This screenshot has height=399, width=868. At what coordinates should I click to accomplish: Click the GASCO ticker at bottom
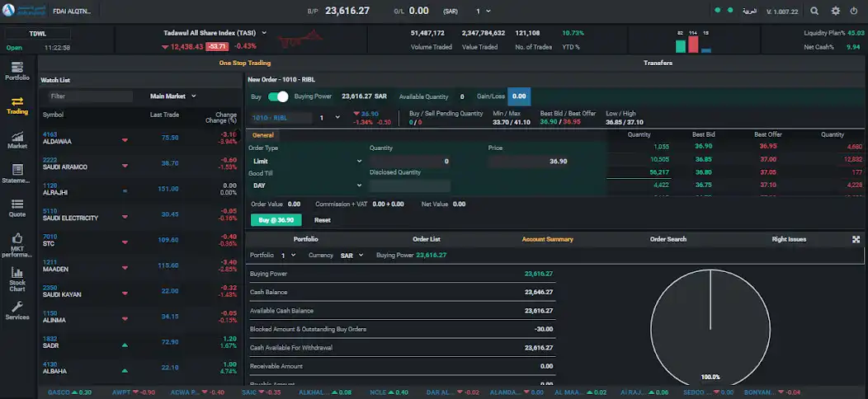click(70, 392)
